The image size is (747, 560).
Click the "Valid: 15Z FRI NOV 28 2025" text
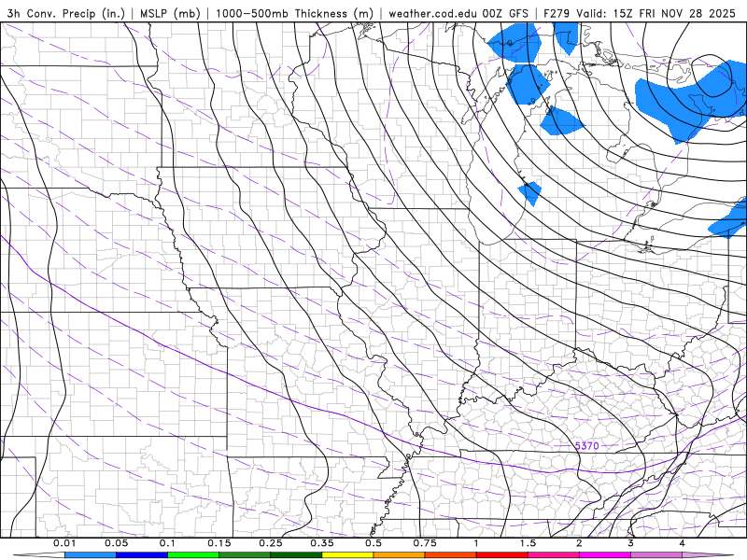tap(656, 13)
